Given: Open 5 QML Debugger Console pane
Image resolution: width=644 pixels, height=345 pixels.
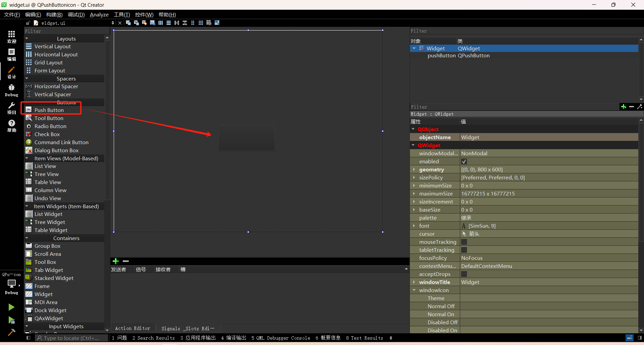Looking at the screenshot, I should 281,338.
